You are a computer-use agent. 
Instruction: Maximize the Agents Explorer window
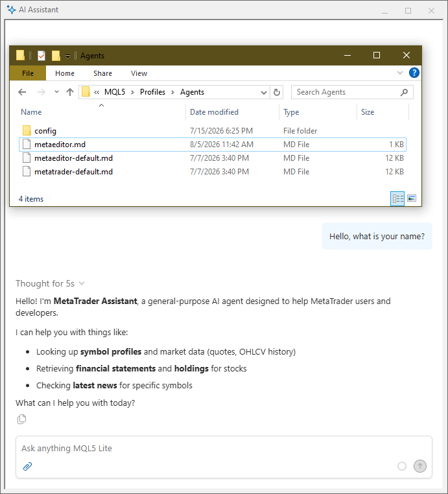[x=377, y=55]
